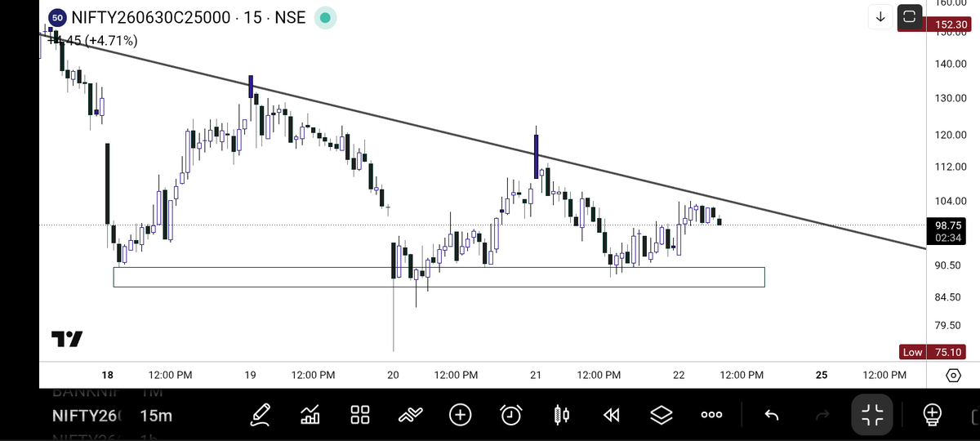
Task: Select the date label 22 on time axis
Action: [679, 375]
